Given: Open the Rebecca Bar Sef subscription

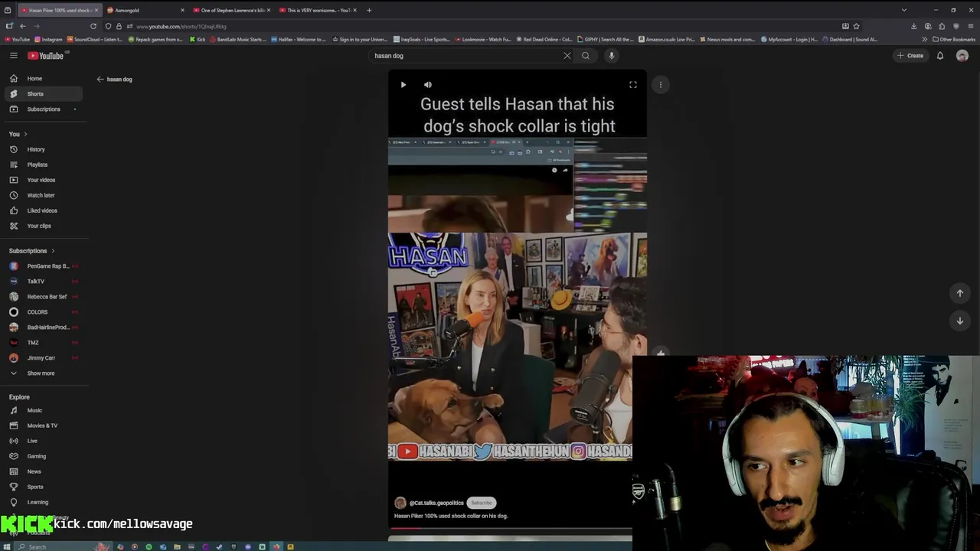Looking at the screenshot, I should click(x=43, y=296).
